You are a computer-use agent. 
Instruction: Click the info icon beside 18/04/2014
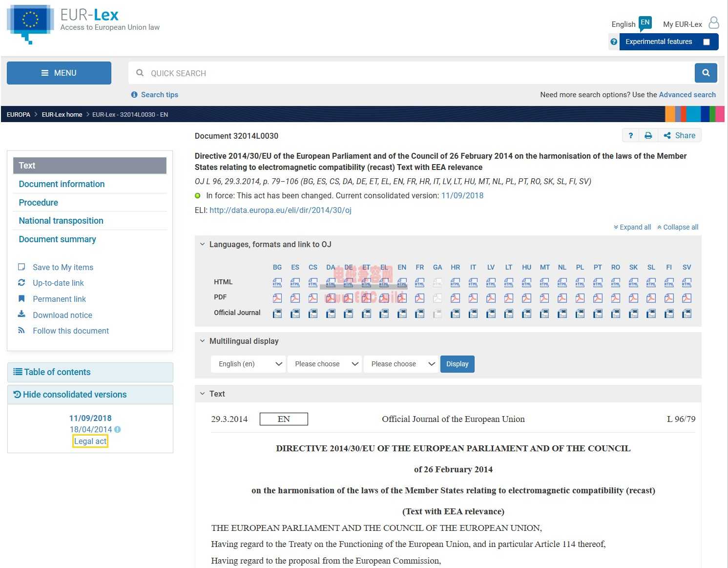click(118, 429)
